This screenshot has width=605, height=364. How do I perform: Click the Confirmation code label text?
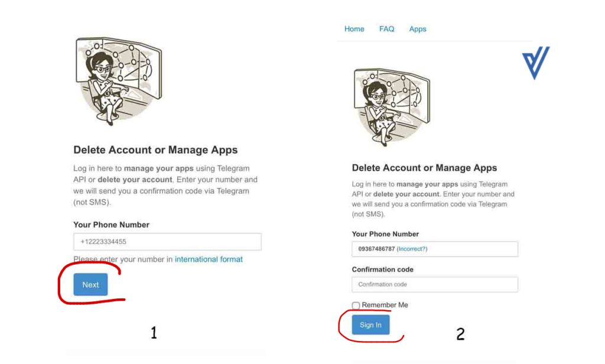click(x=382, y=269)
